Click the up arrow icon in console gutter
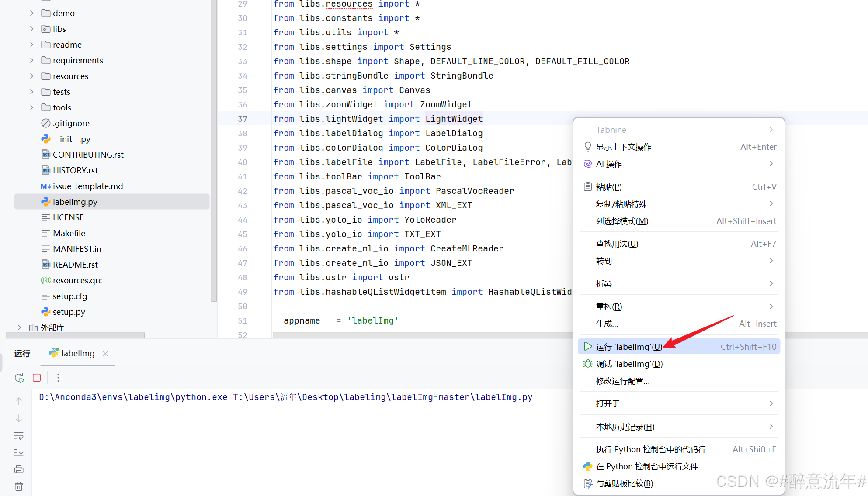 pyautogui.click(x=19, y=401)
